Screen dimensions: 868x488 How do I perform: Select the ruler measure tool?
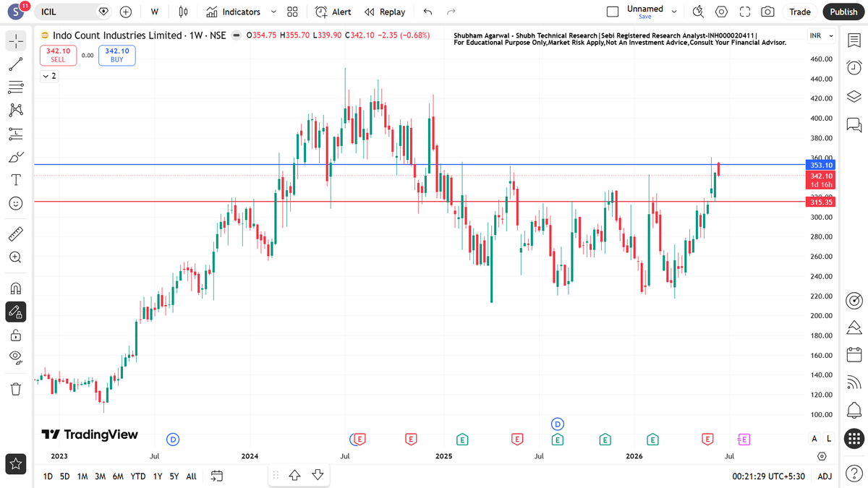[16, 234]
